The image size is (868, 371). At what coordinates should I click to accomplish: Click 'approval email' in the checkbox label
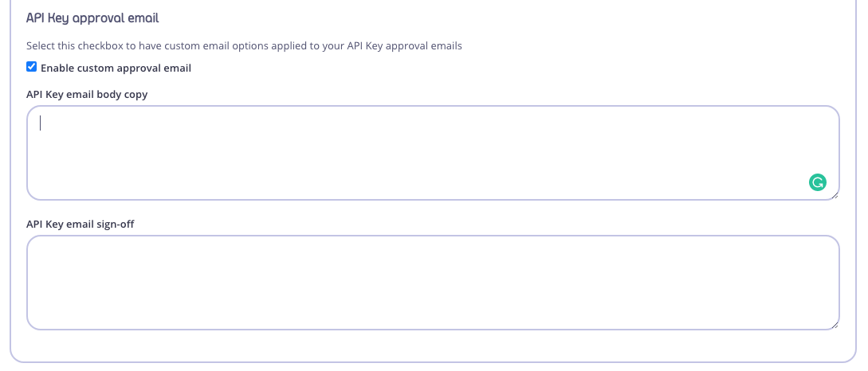tap(156, 68)
